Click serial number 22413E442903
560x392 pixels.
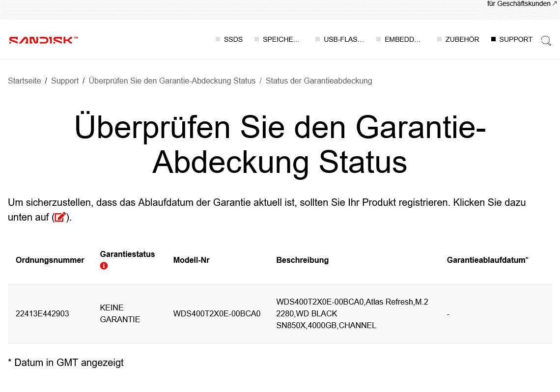(42, 313)
